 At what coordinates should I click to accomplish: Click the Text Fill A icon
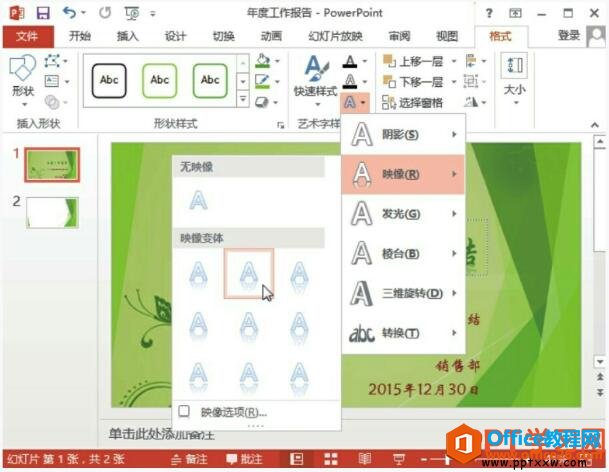(350, 61)
